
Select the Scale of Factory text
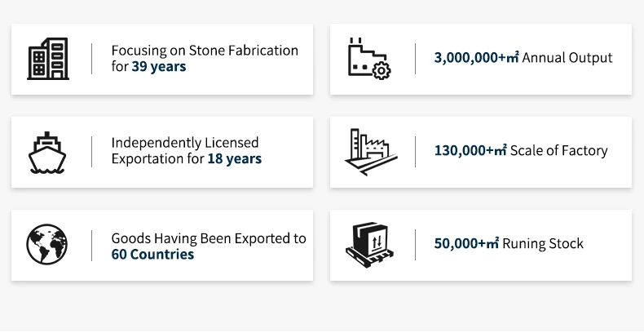point(559,151)
